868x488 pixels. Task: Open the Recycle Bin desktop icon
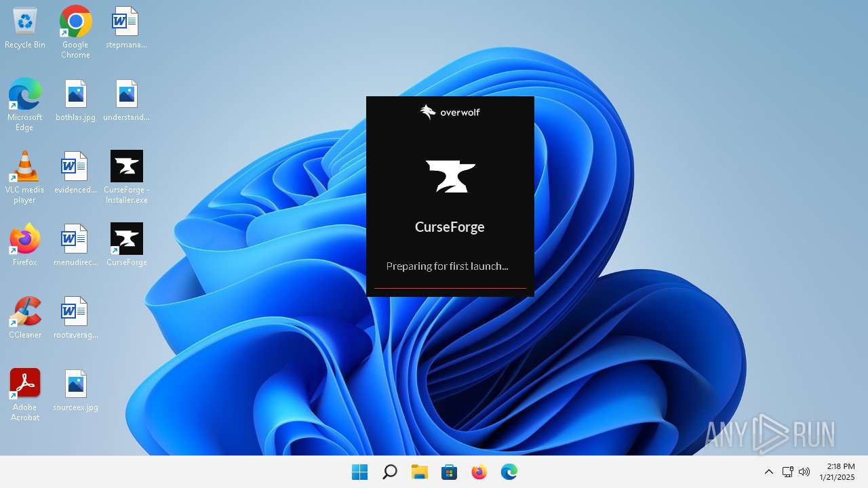pyautogui.click(x=25, y=28)
